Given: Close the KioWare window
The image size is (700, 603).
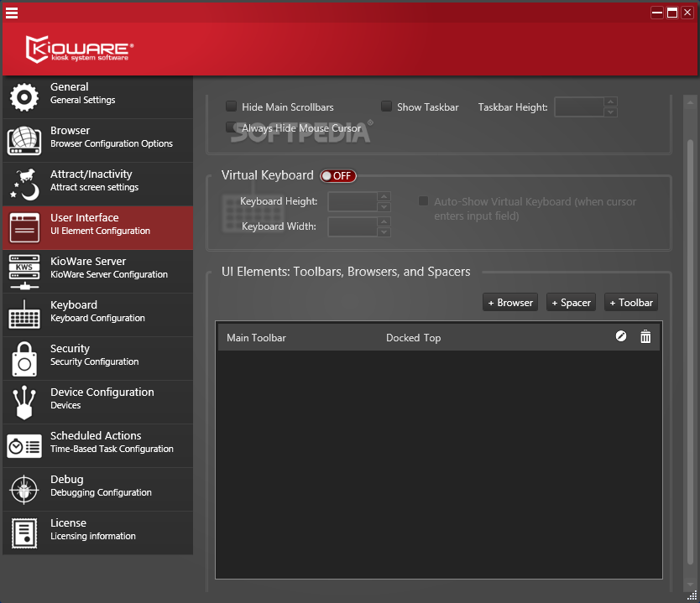Looking at the screenshot, I should click(x=687, y=13).
